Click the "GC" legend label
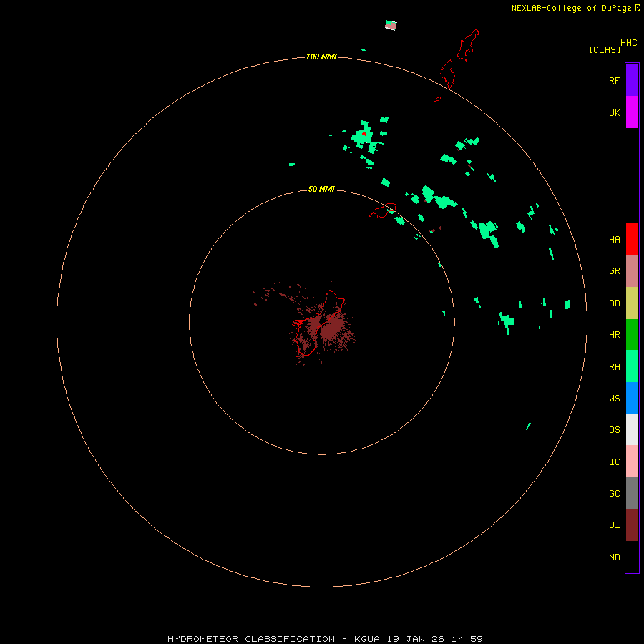This screenshot has width=644, height=644. click(614, 494)
